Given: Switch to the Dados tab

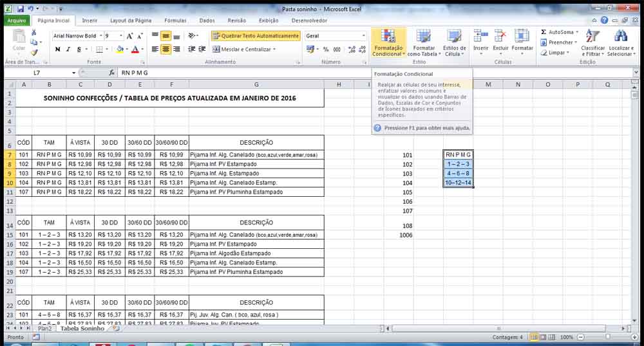Looking at the screenshot, I should pyautogui.click(x=207, y=21).
